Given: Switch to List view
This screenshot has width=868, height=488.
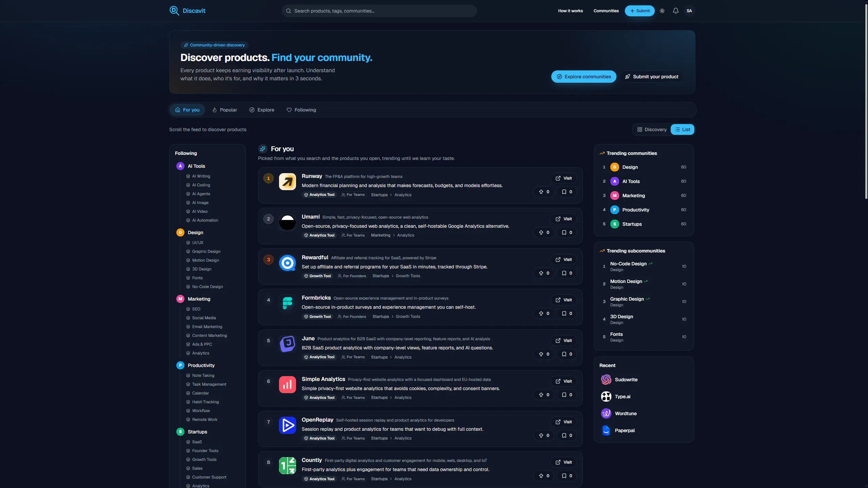Looking at the screenshot, I should point(683,129).
